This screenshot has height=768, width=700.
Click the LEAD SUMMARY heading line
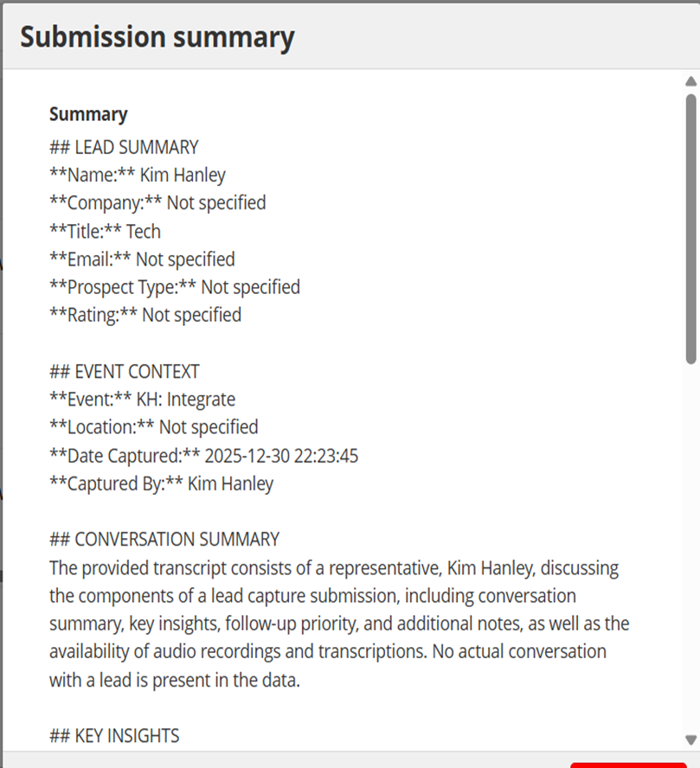[124, 147]
